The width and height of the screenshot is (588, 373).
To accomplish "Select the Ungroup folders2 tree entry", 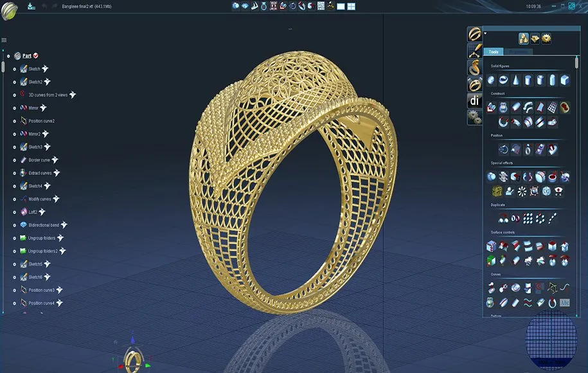I will pos(42,251).
